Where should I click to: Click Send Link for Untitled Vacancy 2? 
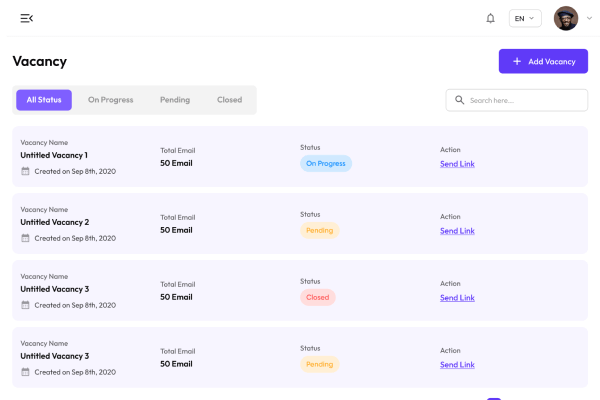click(x=457, y=230)
